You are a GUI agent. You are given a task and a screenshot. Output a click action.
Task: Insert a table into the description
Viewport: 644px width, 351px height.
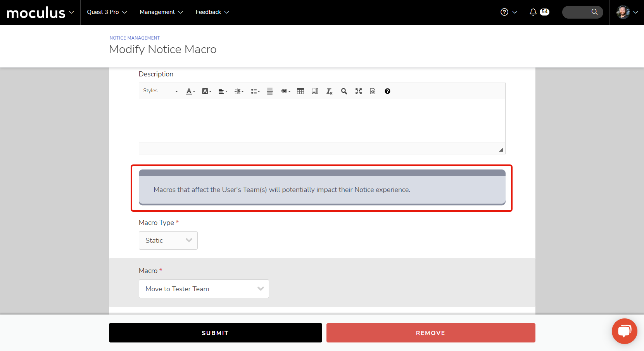[x=300, y=91]
